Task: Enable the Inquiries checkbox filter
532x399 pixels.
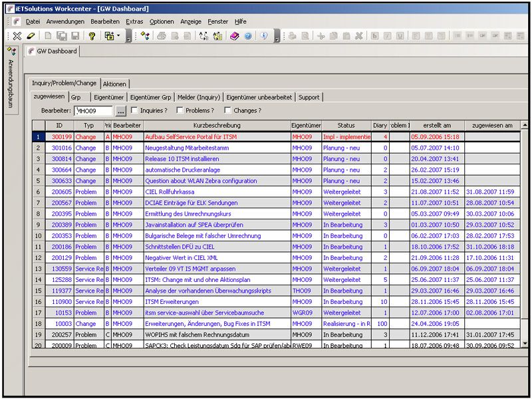Action: 135,110
